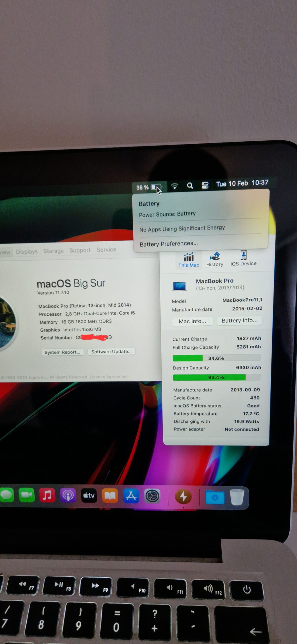Open the Wi-Fi status menu

click(175, 186)
